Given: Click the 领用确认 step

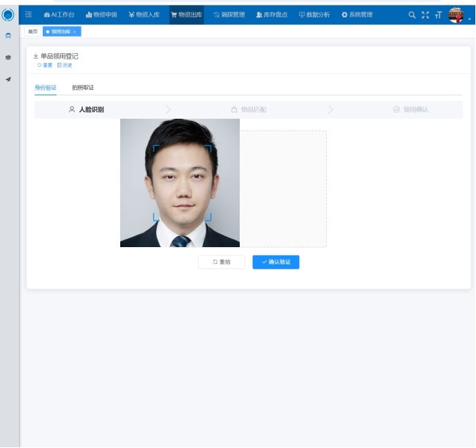Looking at the screenshot, I should [411, 110].
